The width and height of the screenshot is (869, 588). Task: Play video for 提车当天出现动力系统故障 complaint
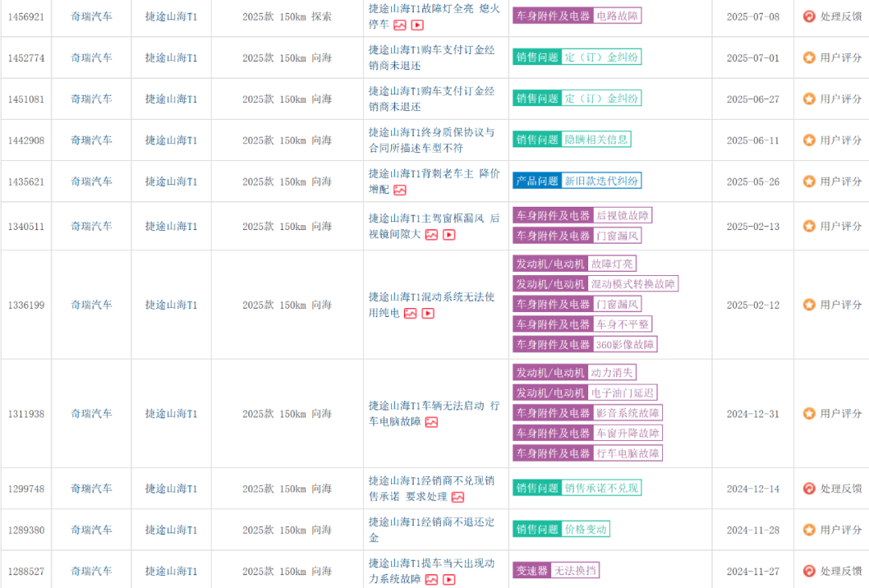[x=449, y=579]
